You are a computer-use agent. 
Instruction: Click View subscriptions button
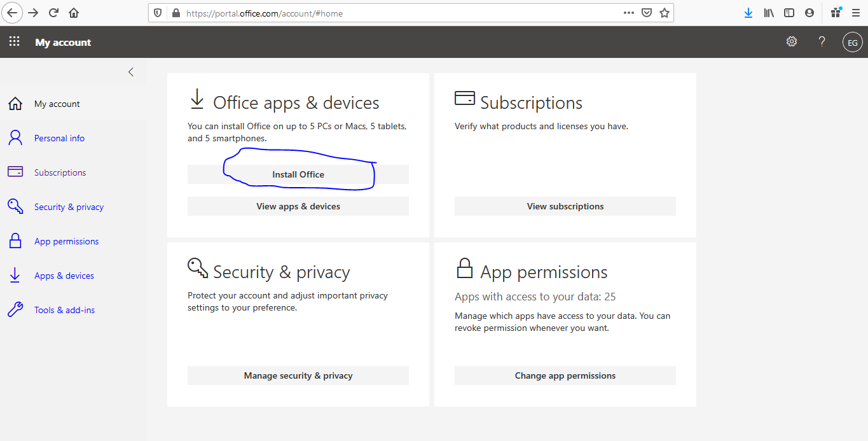point(565,206)
